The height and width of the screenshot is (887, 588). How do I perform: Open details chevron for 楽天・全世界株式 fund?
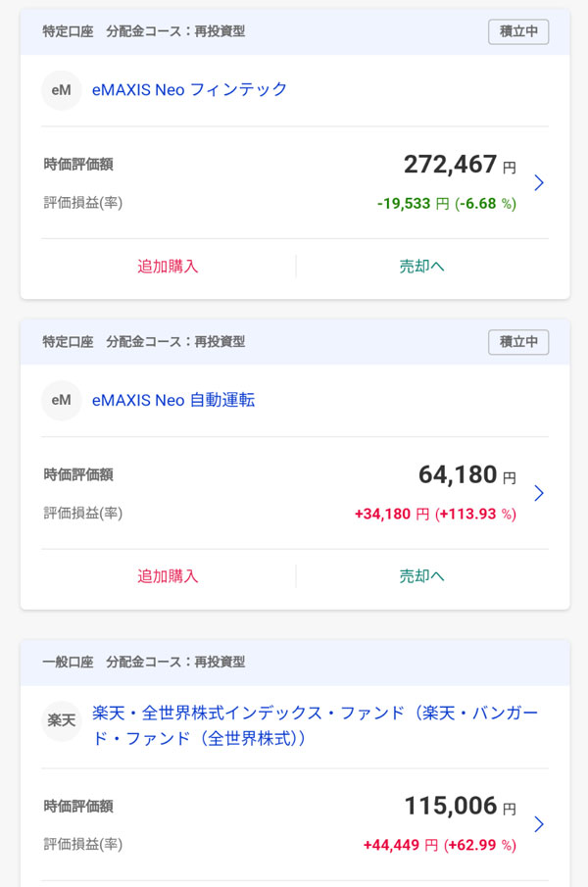tap(538, 824)
